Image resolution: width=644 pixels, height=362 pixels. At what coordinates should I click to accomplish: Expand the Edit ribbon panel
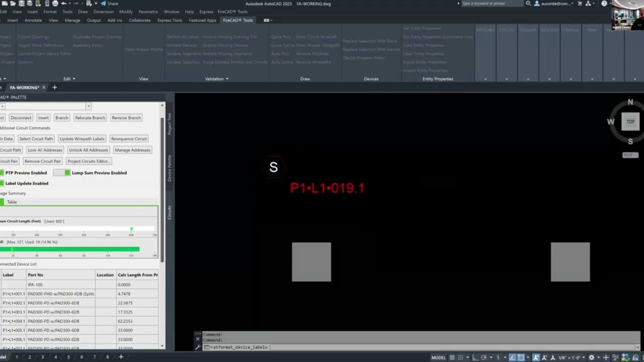pos(69,79)
